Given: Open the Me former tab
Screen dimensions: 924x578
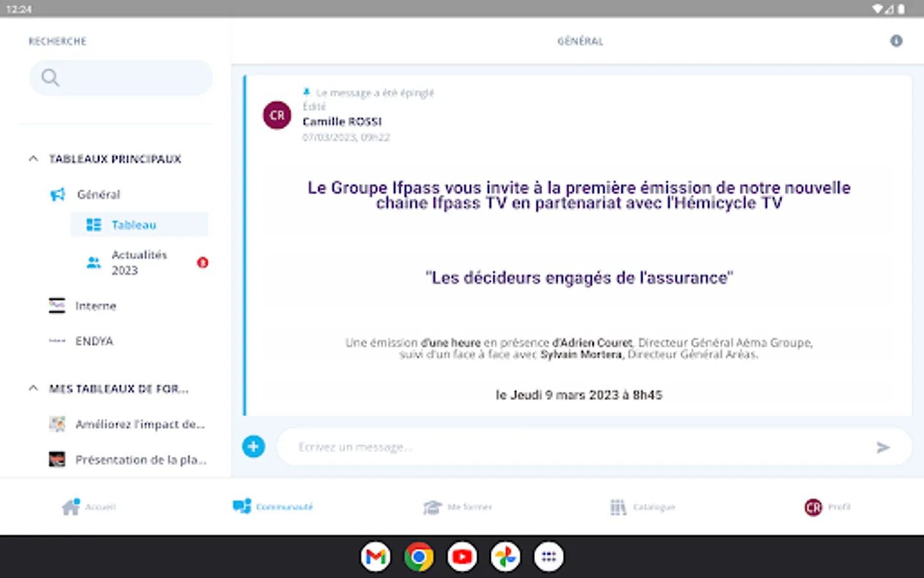Looking at the screenshot, I should click(x=458, y=507).
